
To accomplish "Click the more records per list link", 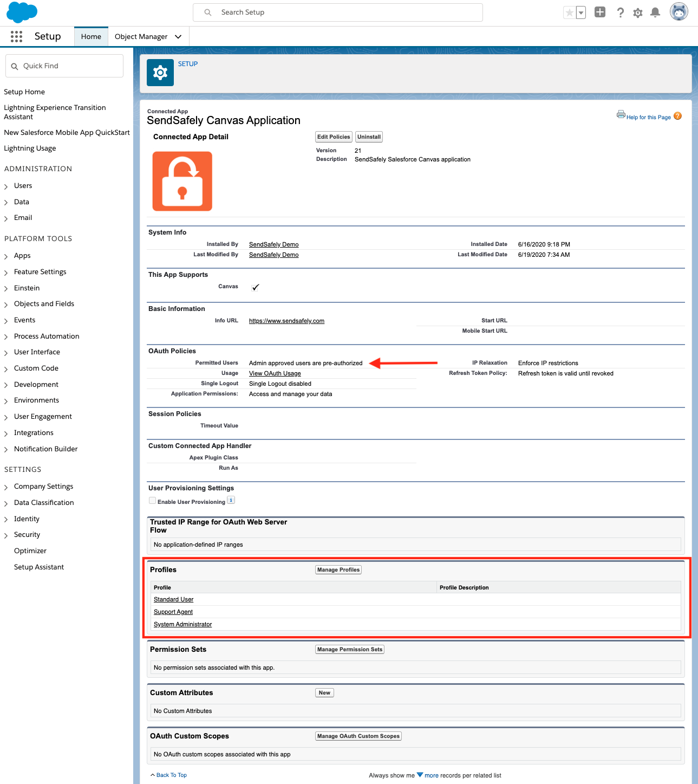I will coord(432,775).
